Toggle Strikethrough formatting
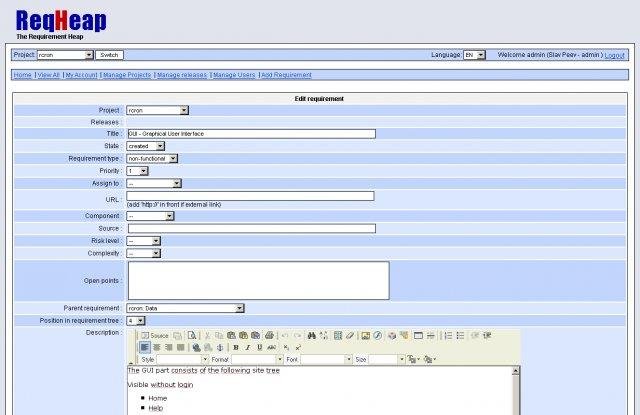 [271, 347]
